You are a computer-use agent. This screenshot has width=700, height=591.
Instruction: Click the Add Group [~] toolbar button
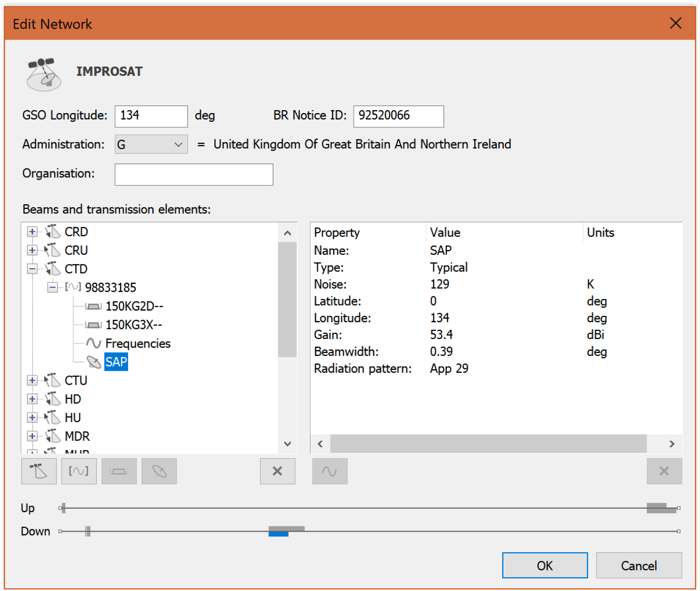79,471
